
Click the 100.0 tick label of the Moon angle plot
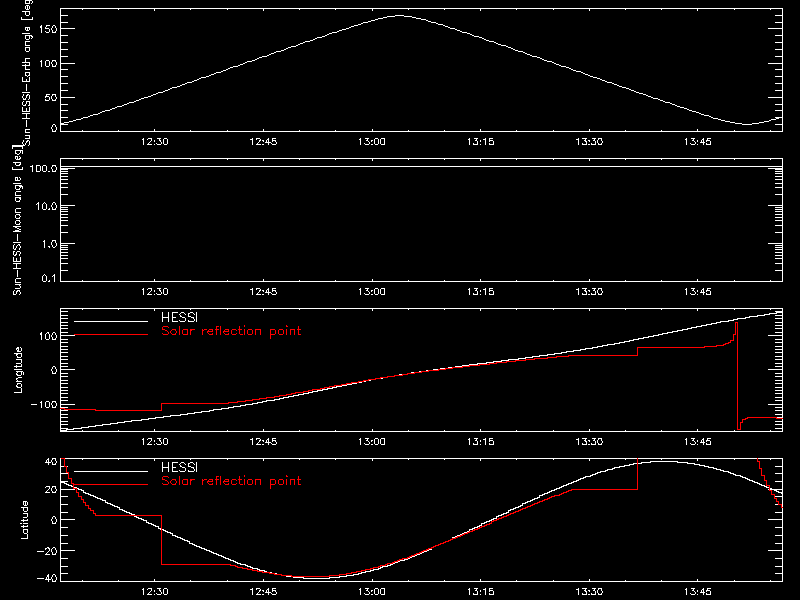43,168
